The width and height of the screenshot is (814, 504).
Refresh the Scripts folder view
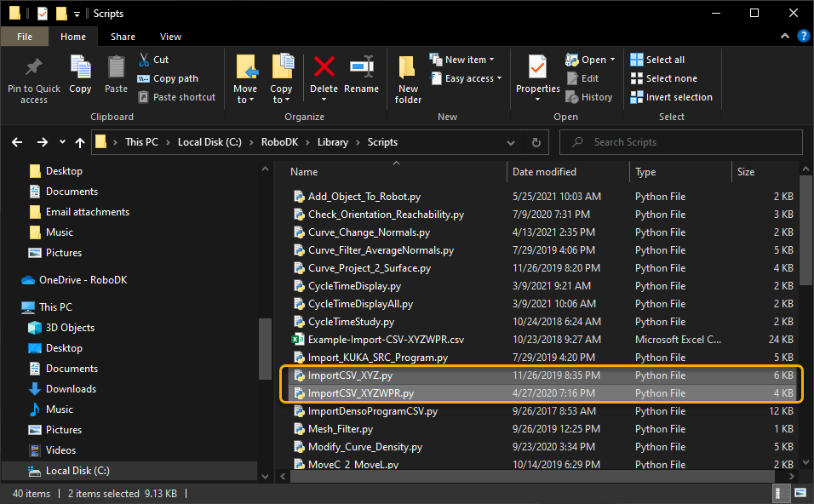point(536,142)
